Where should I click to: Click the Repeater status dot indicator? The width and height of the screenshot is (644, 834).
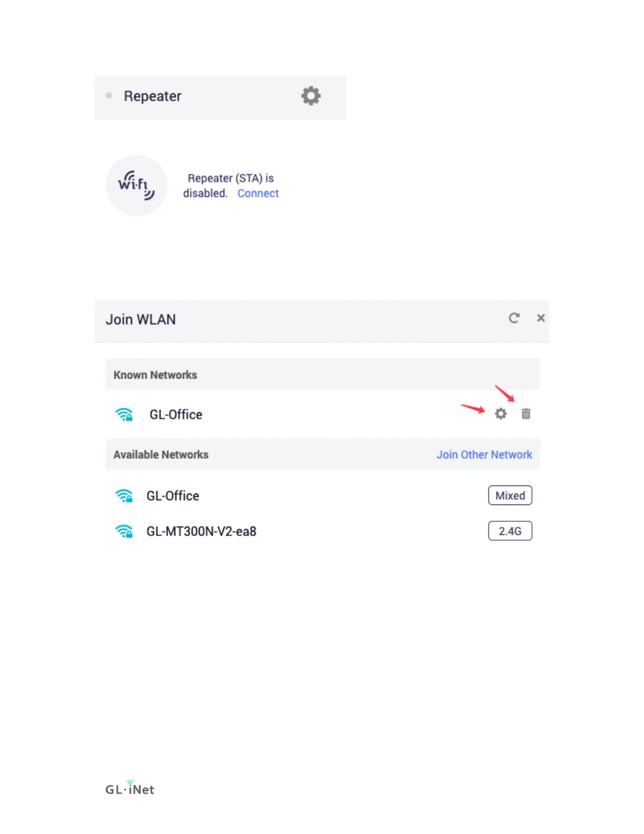109,96
